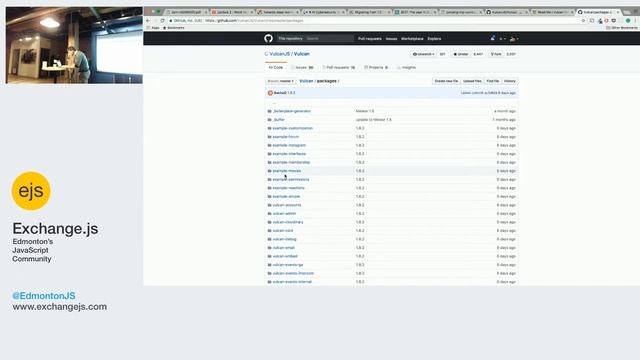Open the Unwatch dropdown button

423,54
